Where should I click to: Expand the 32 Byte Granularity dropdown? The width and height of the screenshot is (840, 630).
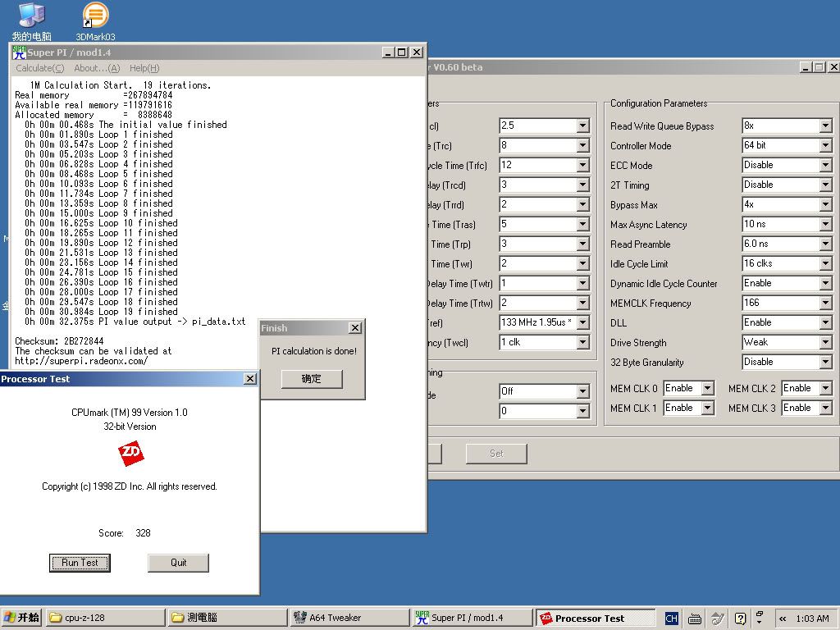825,362
